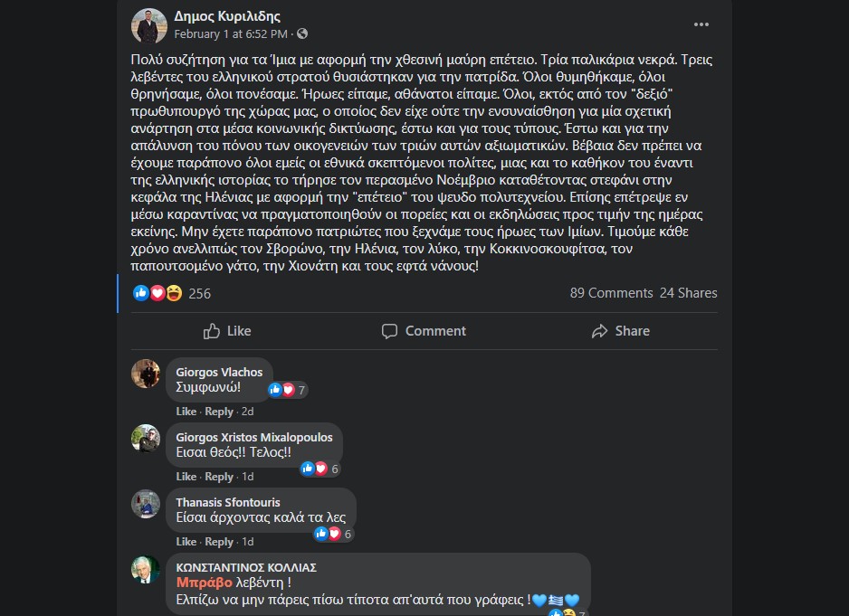The width and height of the screenshot is (849, 616).
Task: Click the post timestamp February 1
Action: click(230, 34)
